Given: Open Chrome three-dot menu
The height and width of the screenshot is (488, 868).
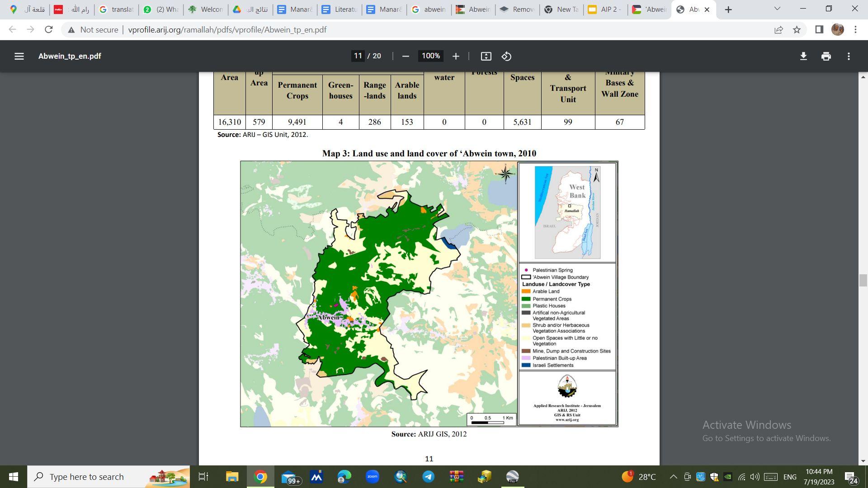Looking at the screenshot, I should point(855,30).
